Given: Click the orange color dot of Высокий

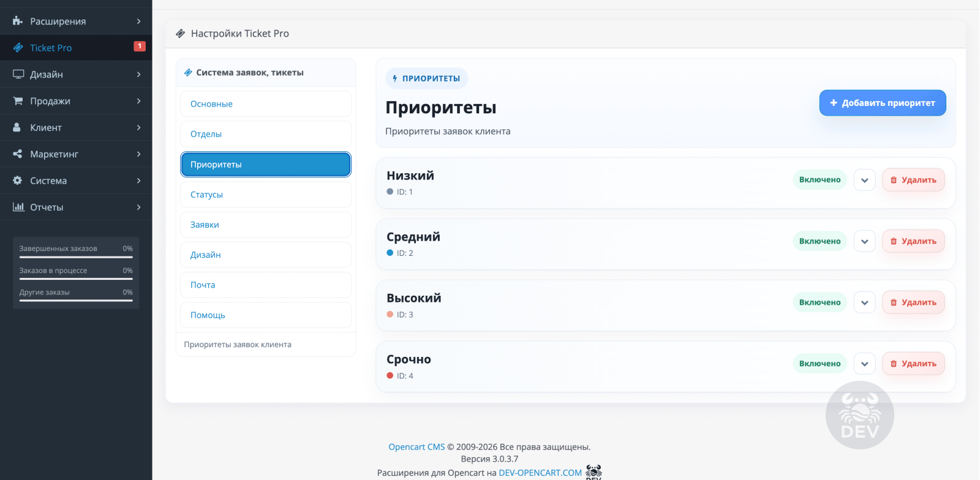Looking at the screenshot, I should click(x=390, y=314).
